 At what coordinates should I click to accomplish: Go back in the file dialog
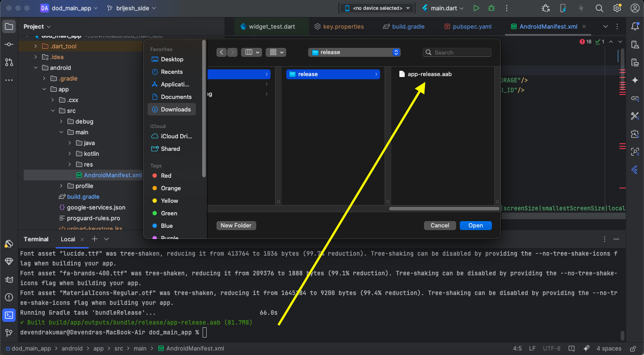click(222, 52)
